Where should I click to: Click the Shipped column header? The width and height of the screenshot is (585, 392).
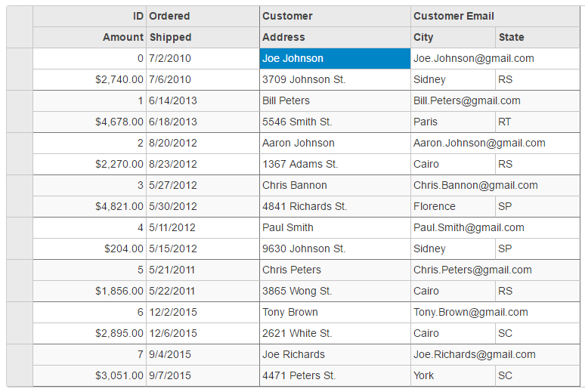click(x=202, y=37)
